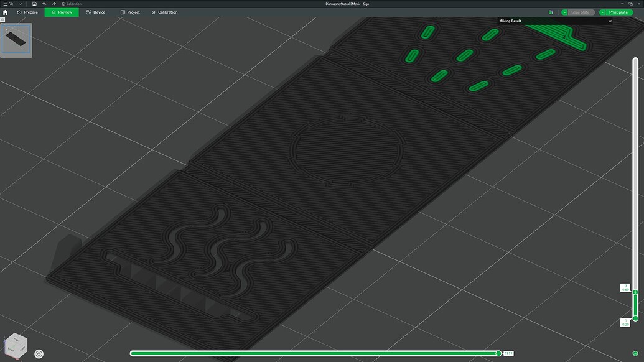Click the horizontal slider value label 5919
Image resolution: width=644 pixels, height=362 pixels.
508,353
